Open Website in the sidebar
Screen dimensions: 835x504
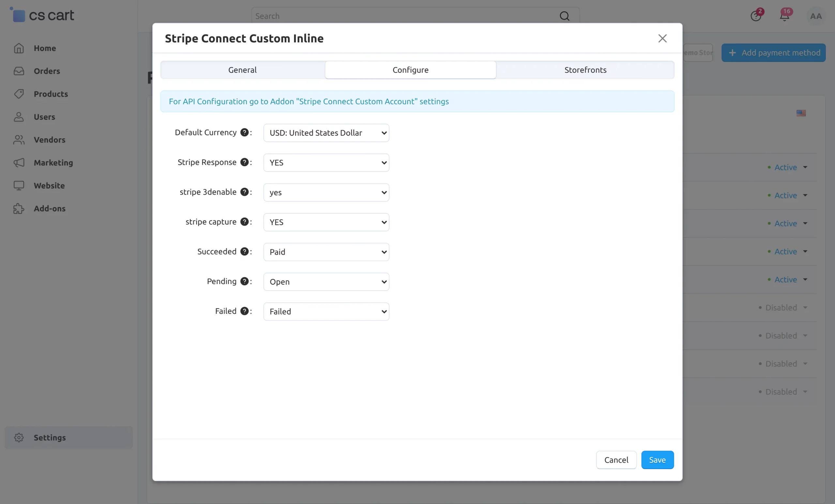(x=69, y=185)
